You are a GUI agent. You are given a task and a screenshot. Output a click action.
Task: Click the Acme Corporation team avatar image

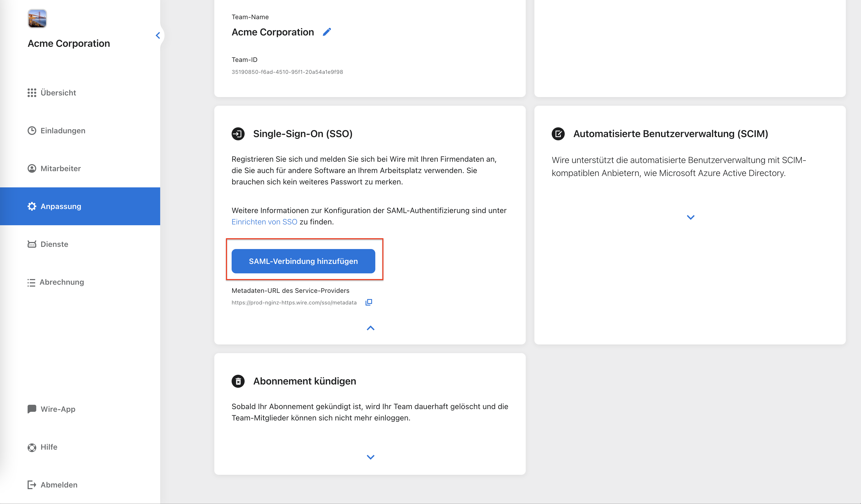[37, 18]
